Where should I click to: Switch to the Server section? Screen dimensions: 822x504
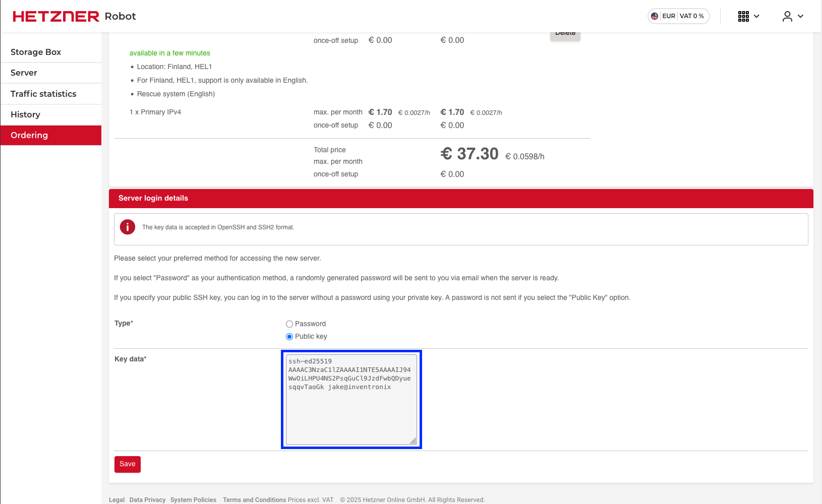(x=23, y=73)
